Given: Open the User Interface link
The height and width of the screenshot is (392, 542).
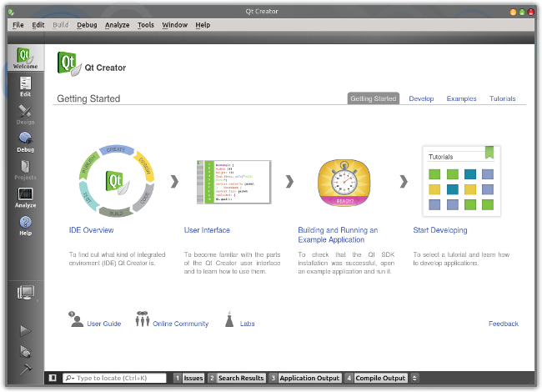Looking at the screenshot, I should click(207, 230).
